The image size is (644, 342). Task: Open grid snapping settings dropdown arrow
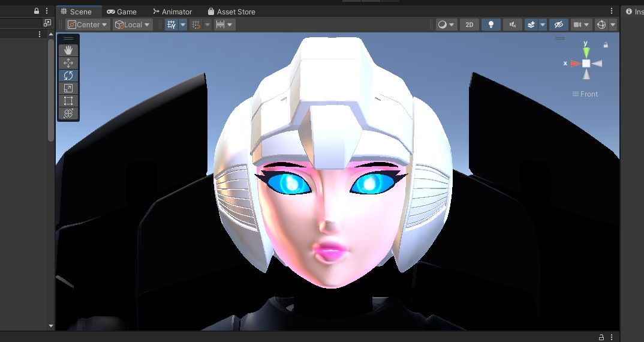click(207, 25)
